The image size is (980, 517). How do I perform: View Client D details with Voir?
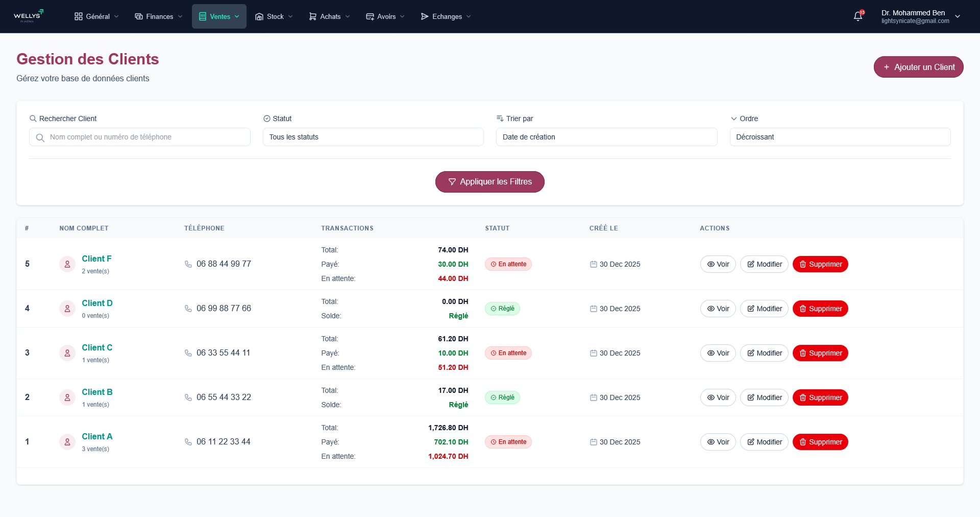point(718,309)
